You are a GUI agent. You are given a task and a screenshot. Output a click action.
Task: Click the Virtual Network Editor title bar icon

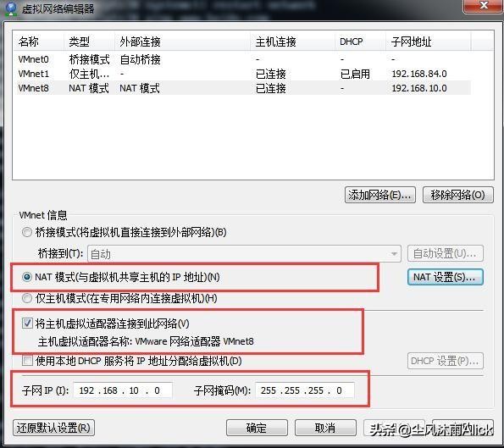(x=11, y=8)
